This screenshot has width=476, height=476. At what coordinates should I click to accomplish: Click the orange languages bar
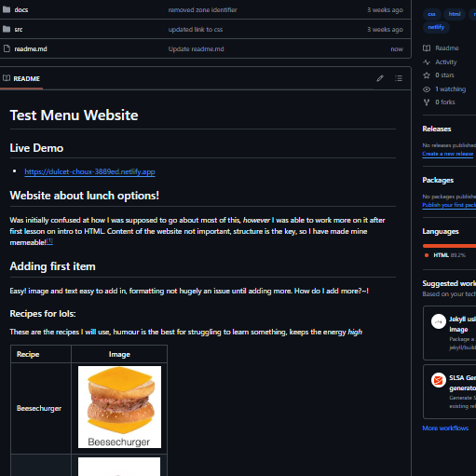tap(449, 246)
